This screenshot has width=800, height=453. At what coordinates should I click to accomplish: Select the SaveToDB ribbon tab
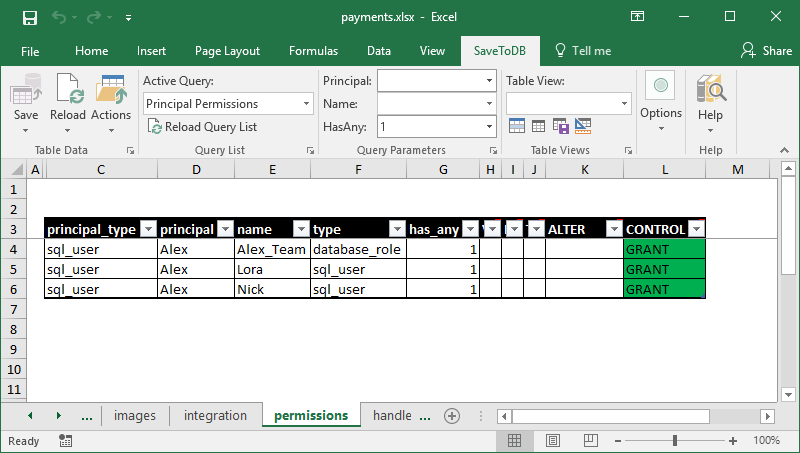click(499, 51)
